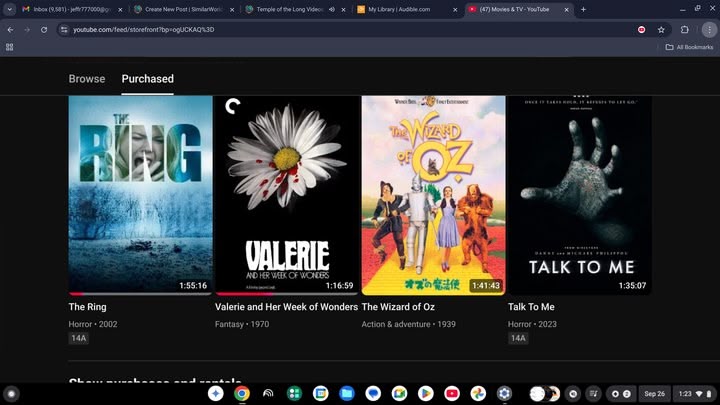Click the address bar URL field

click(349, 29)
